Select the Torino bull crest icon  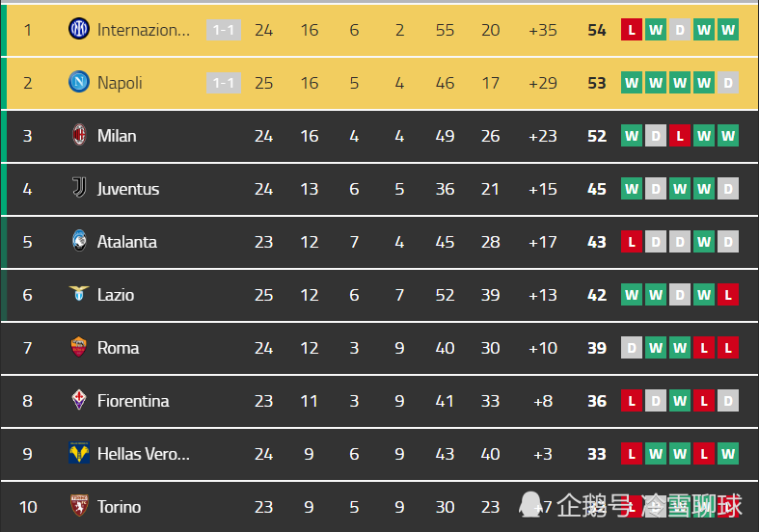click(x=79, y=506)
